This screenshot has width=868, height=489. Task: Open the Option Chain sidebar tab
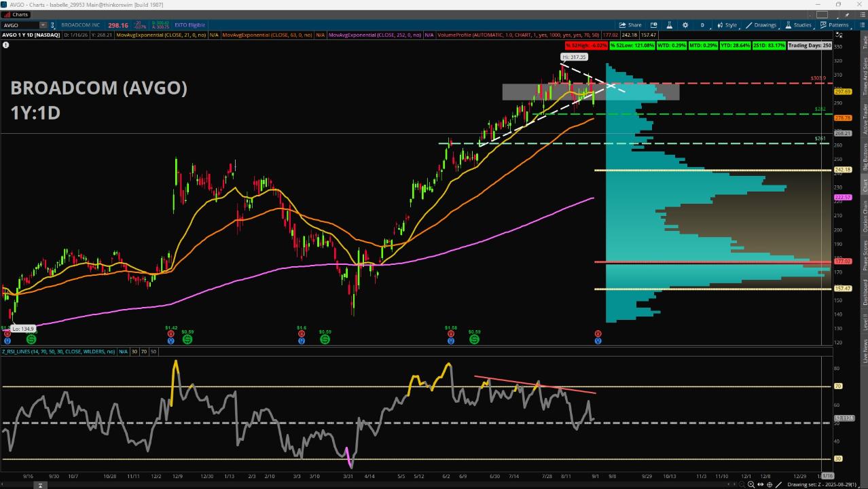click(865, 217)
